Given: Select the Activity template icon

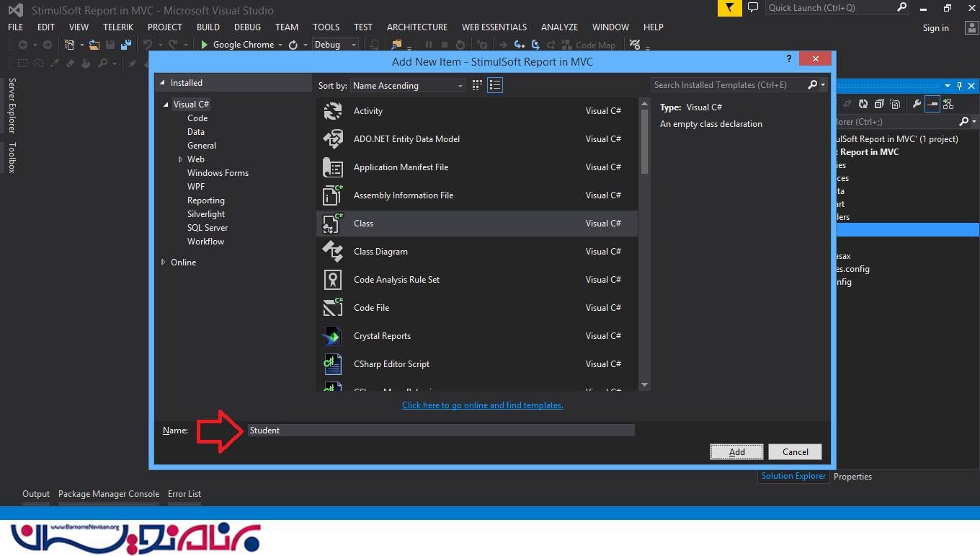Looking at the screenshot, I should click(332, 111).
